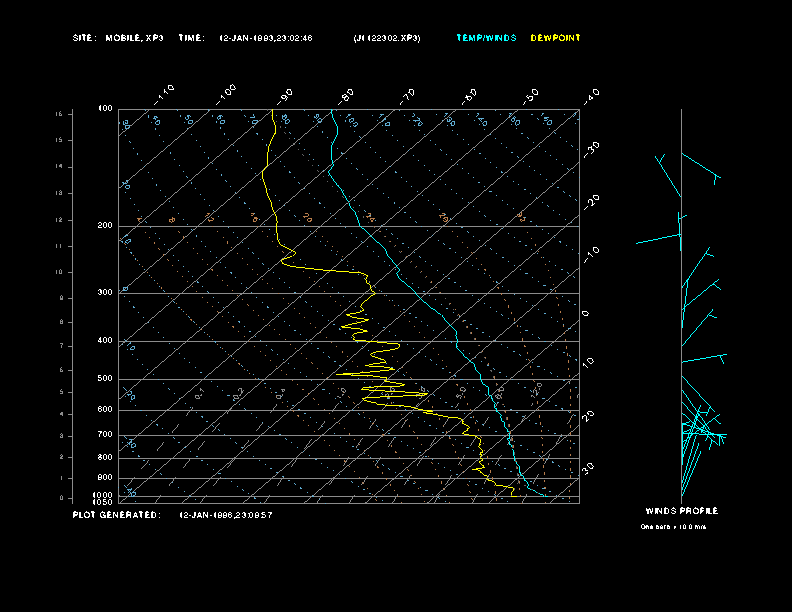
Task: Click the (J1122302.XP3) file name text
Action: tap(387, 38)
